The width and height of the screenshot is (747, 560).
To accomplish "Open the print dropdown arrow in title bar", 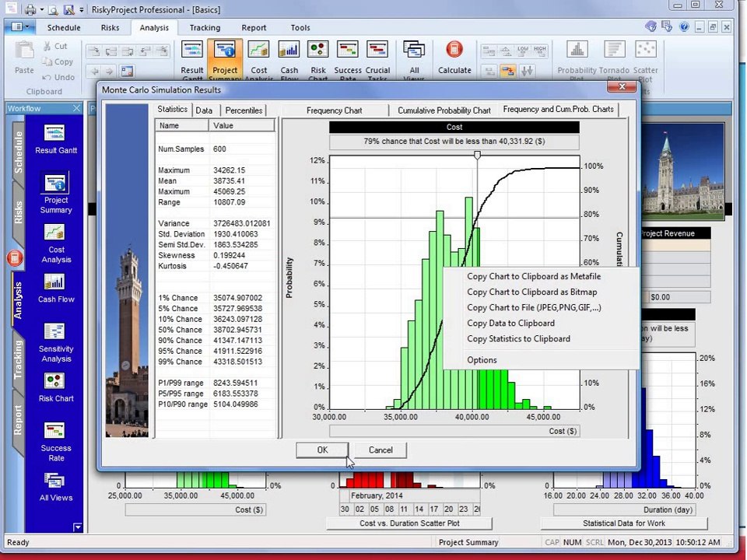I will tap(41, 9).
